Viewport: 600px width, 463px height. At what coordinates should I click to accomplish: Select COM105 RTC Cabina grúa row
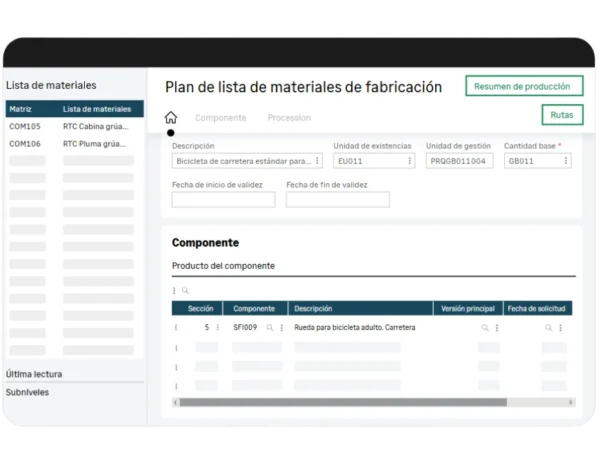click(75, 126)
